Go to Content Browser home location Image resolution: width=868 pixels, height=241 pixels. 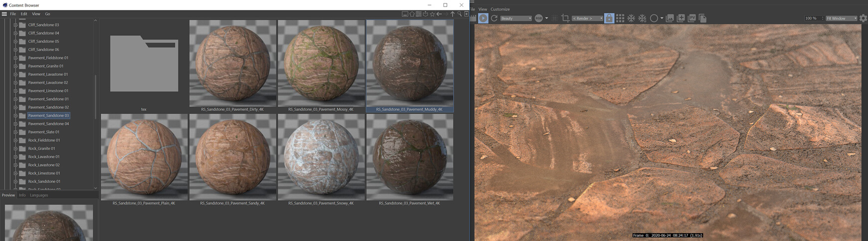[x=412, y=14]
